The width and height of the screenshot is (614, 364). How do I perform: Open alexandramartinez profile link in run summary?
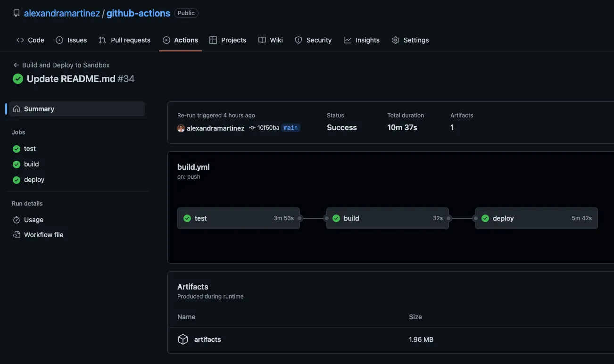pyautogui.click(x=216, y=128)
